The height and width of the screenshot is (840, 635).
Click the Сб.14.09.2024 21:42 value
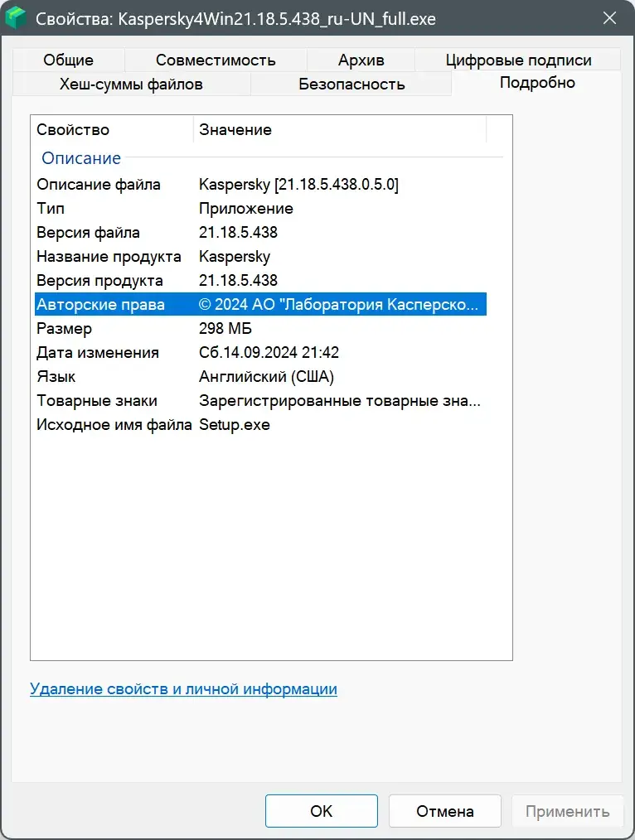(269, 353)
